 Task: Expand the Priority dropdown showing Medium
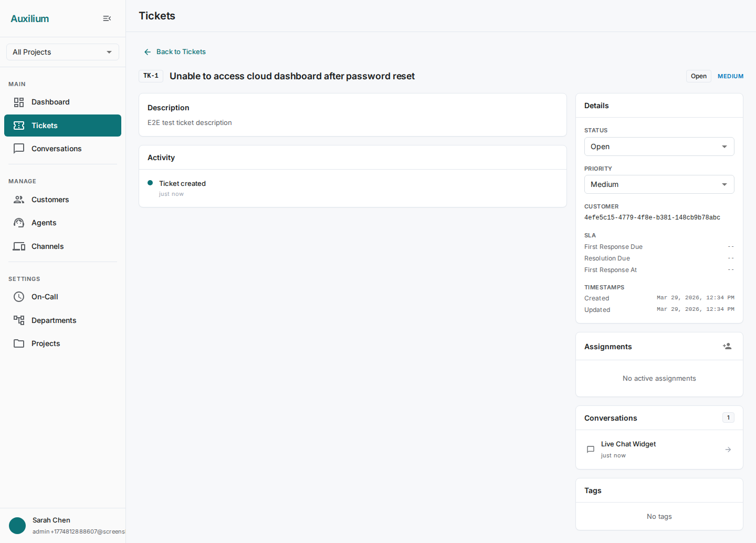tap(659, 184)
